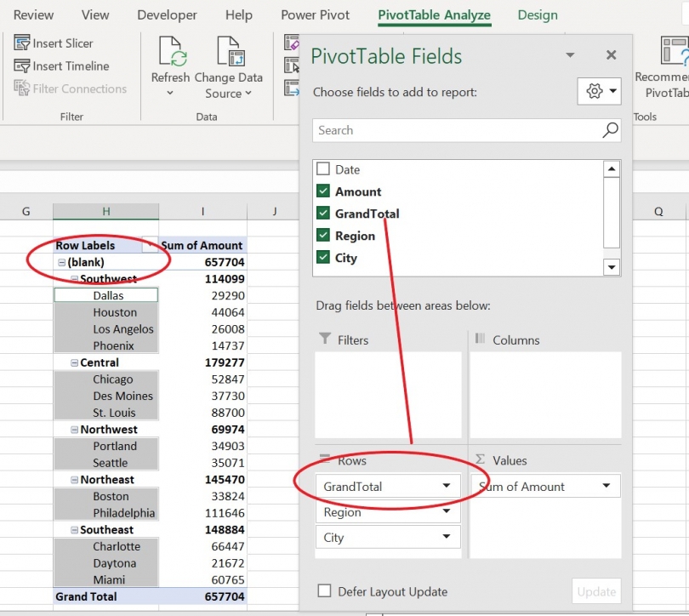Click in the field Search box
This screenshot has height=616, width=689.
457,130
